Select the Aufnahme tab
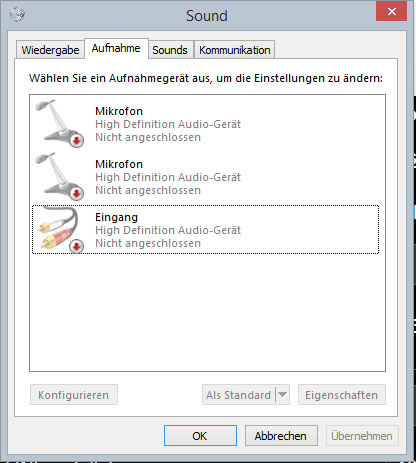 (x=116, y=48)
